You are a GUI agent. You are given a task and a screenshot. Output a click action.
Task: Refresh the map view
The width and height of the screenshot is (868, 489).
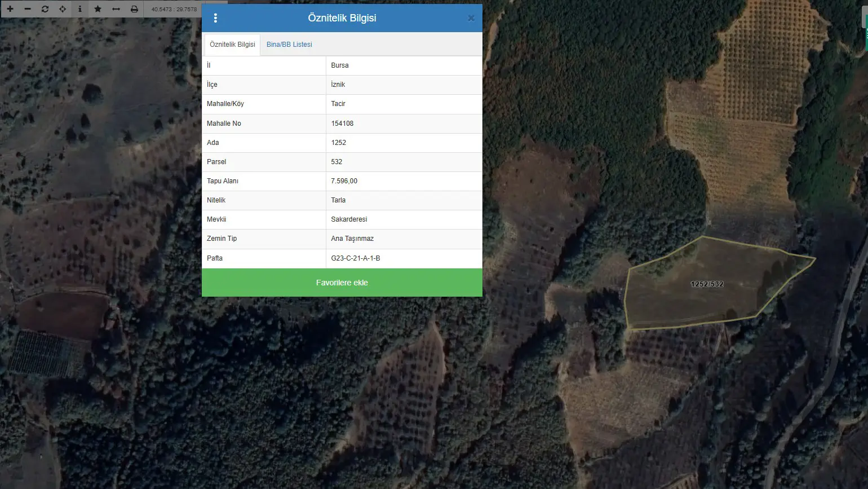tap(45, 9)
